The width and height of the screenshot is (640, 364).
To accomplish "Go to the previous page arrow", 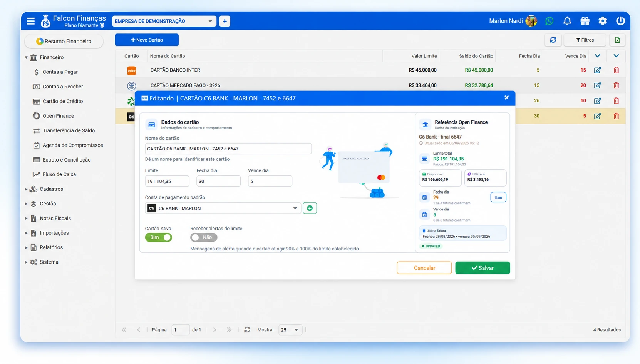I will (x=139, y=330).
